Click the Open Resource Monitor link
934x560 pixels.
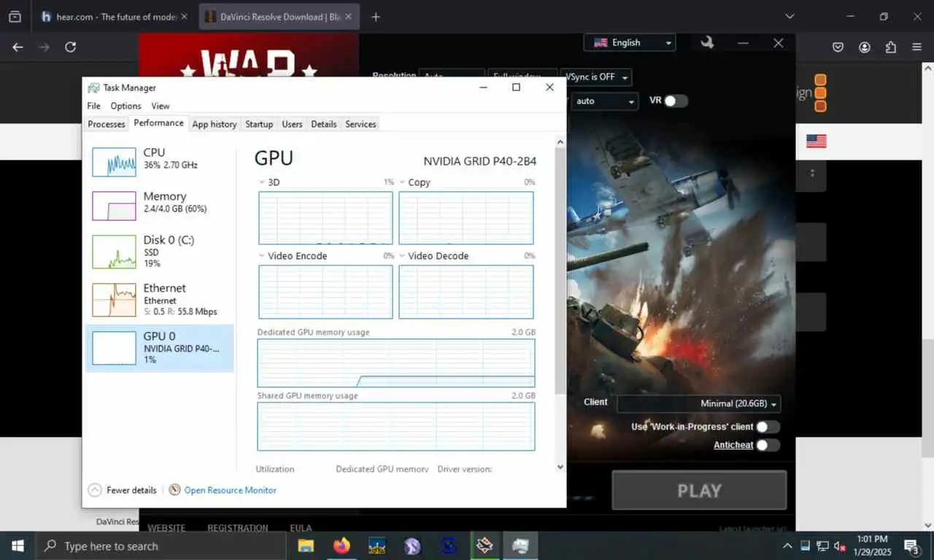coord(230,490)
